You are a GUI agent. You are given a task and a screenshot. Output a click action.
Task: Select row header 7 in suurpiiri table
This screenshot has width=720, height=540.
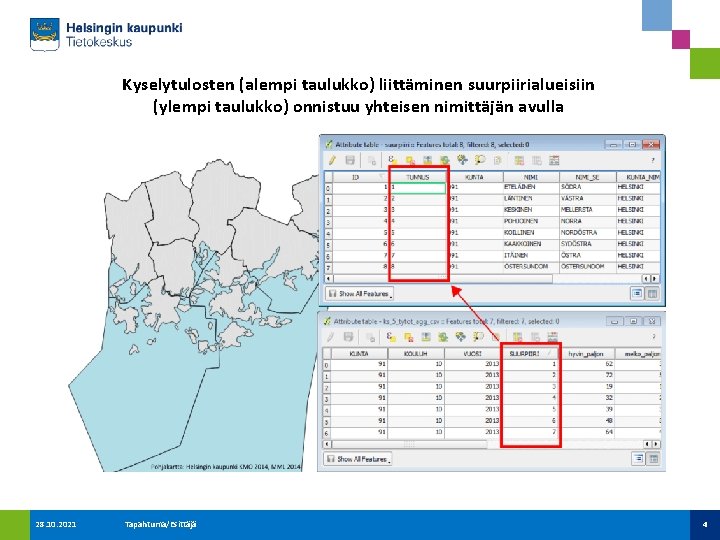coord(328,267)
